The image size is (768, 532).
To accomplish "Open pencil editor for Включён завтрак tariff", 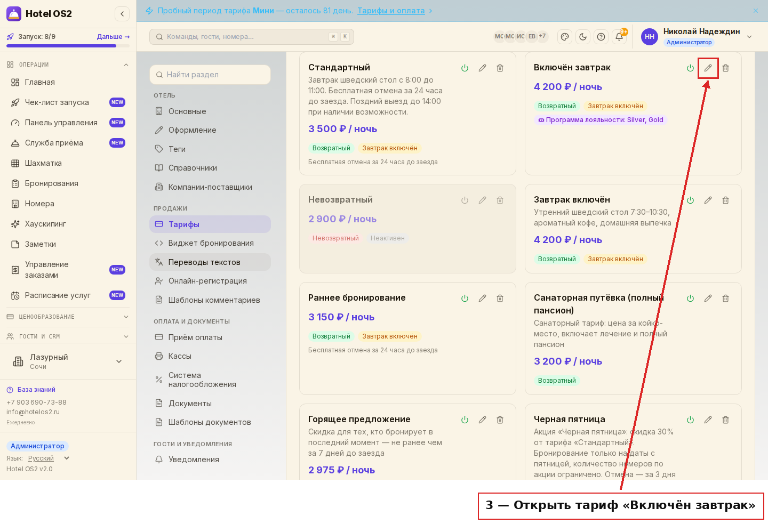I will click(708, 68).
